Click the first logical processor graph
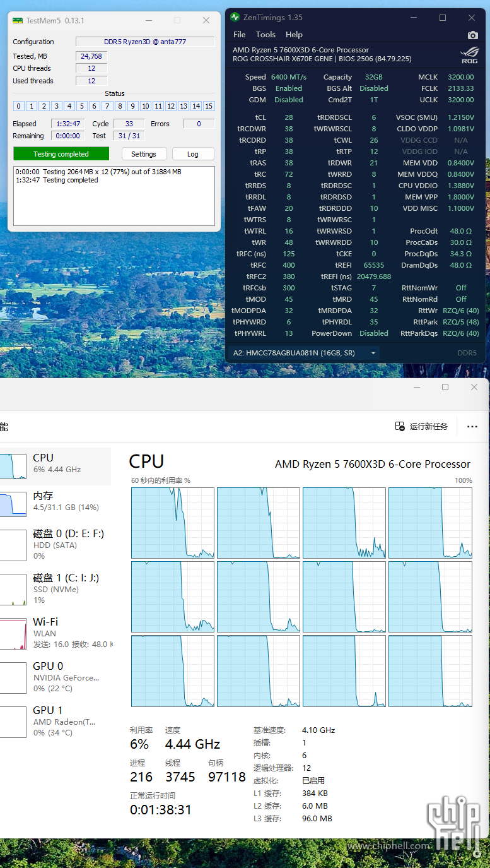The image size is (490, 868). [x=173, y=523]
